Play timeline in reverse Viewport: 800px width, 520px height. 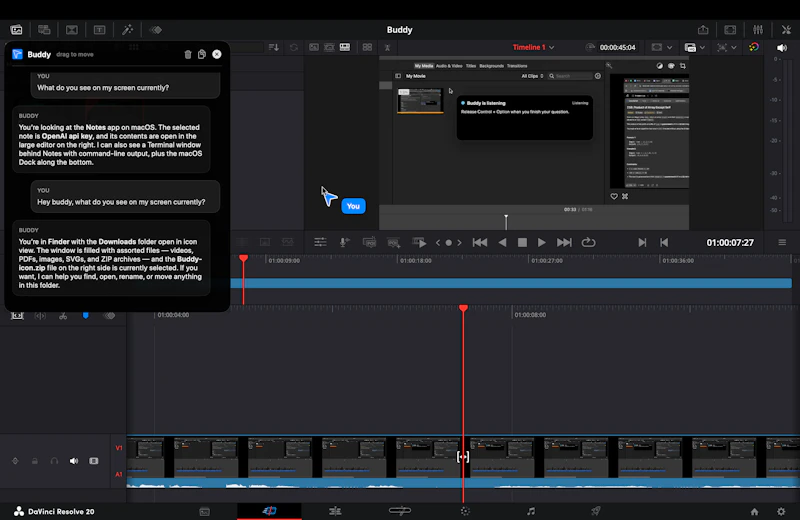tap(503, 242)
